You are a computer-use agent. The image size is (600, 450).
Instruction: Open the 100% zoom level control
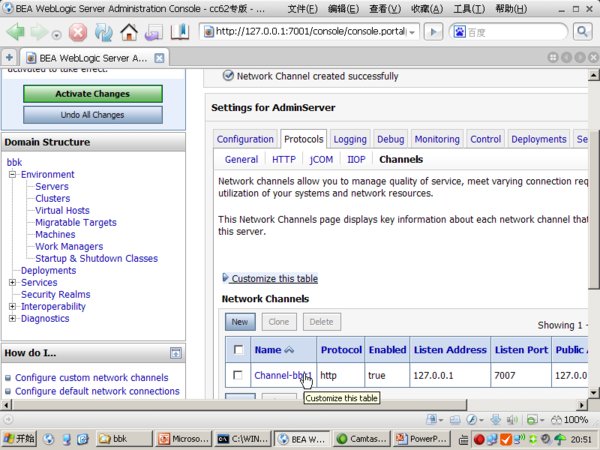pyautogui.click(x=569, y=420)
